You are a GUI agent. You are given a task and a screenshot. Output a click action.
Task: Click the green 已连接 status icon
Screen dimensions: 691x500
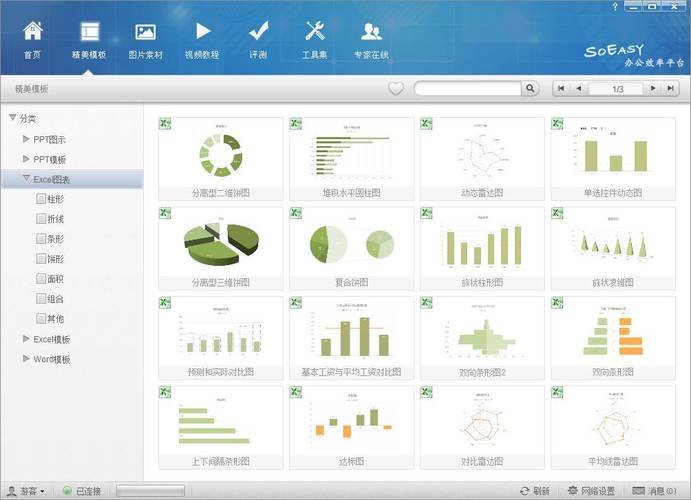pyautogui.click(x=67, y=490)
